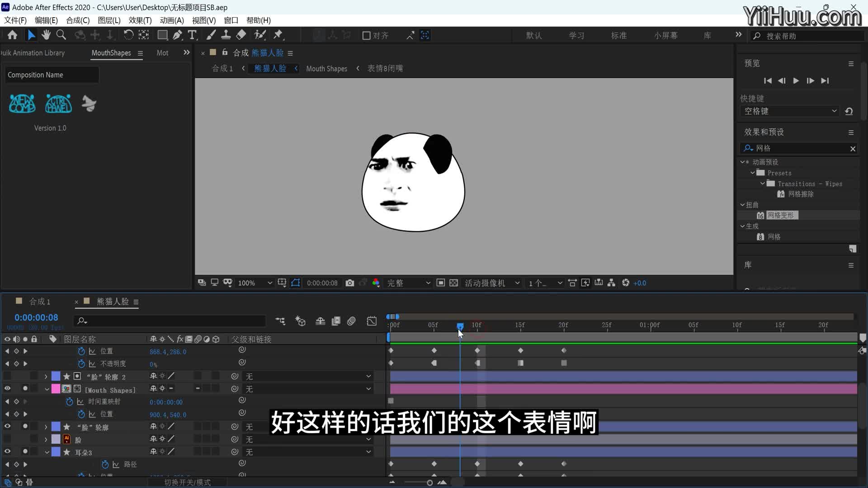Toggle 路径 stopwatch
868x488 pixels.
tap(105, 464)
